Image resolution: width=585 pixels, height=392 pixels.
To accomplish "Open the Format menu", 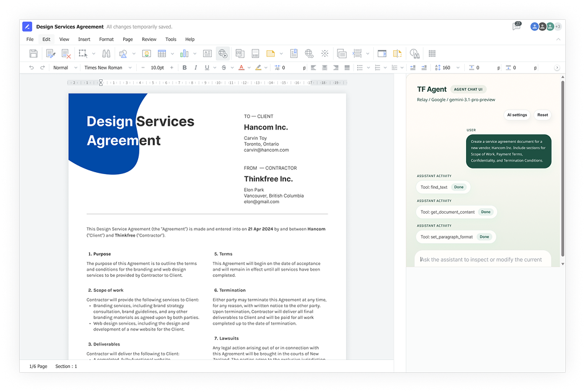I will (x=106, y=39).
